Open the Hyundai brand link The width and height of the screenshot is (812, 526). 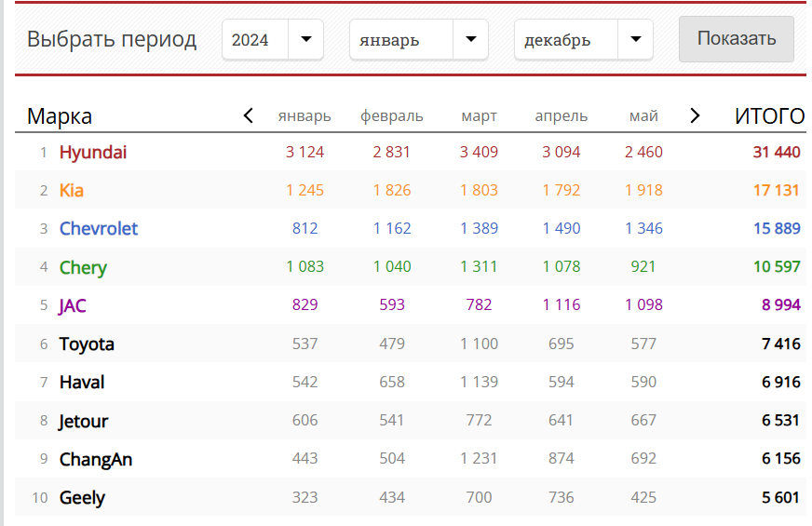[93, 152]
